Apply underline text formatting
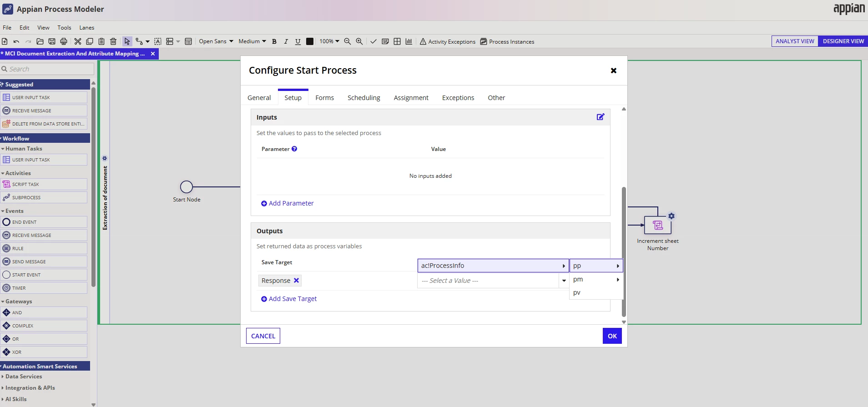This screenshot has height=407, width=868. 298,41
